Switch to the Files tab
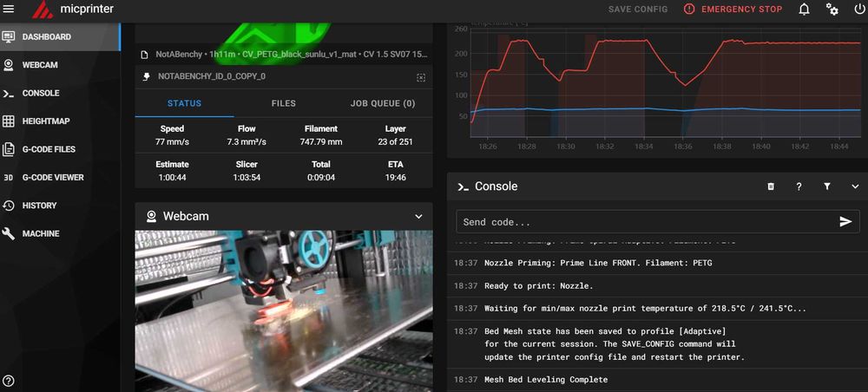The width and height of the screenshot is (868, 392). [284, 103]
